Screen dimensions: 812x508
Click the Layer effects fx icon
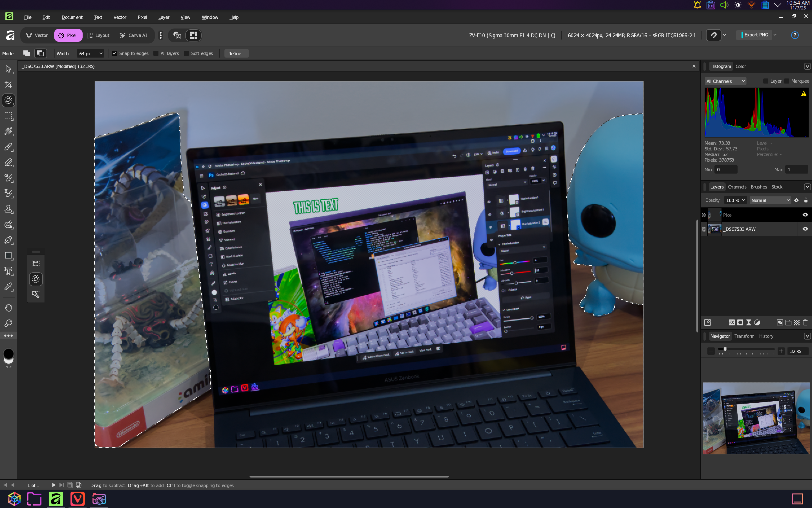coord(731,323)
